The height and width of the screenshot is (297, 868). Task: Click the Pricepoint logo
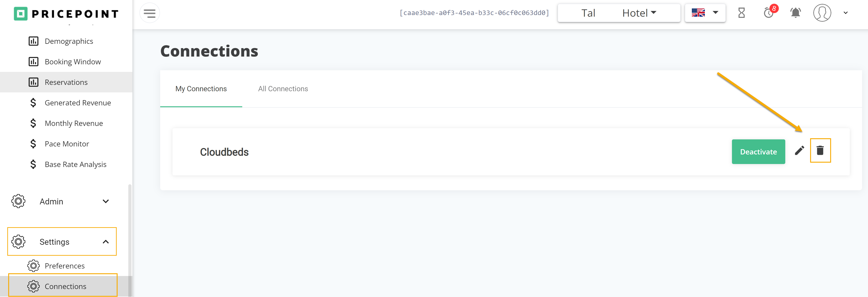[66, 13]
